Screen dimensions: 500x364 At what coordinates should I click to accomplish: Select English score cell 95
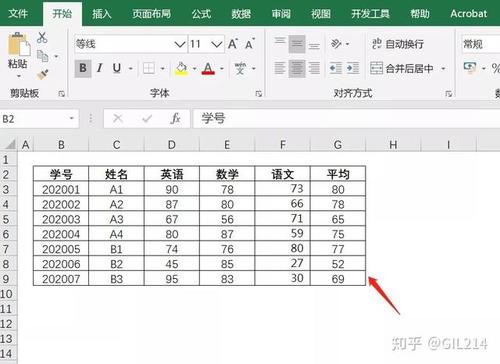[172, 279]
